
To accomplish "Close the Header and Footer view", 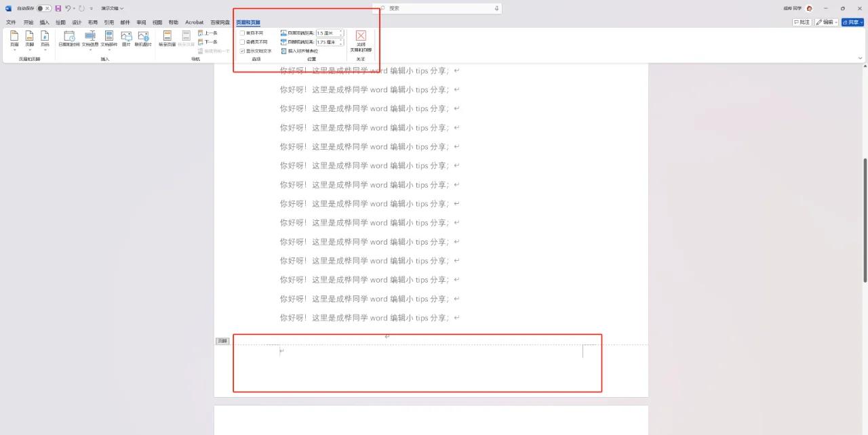I will point(360,42).
